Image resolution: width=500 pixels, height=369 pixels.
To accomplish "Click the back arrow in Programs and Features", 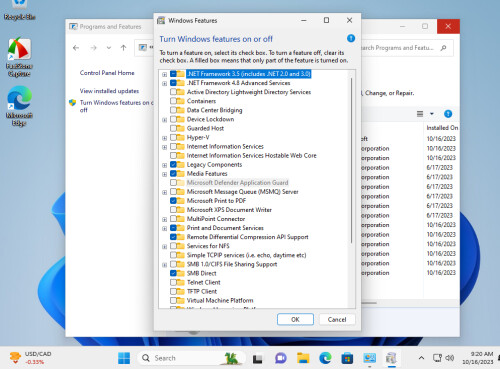I will (76, 48).
